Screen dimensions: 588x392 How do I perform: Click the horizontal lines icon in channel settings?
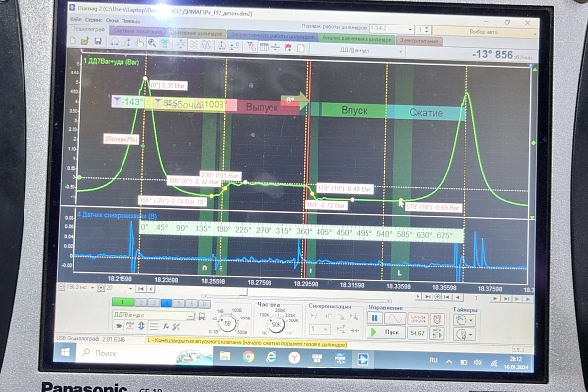[154, 326]
